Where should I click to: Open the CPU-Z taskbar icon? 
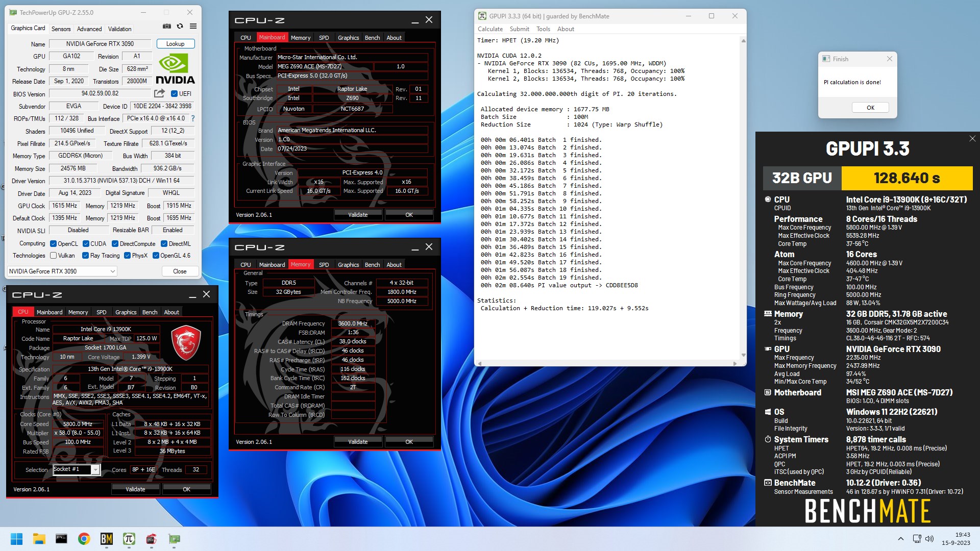click(151, 539)
